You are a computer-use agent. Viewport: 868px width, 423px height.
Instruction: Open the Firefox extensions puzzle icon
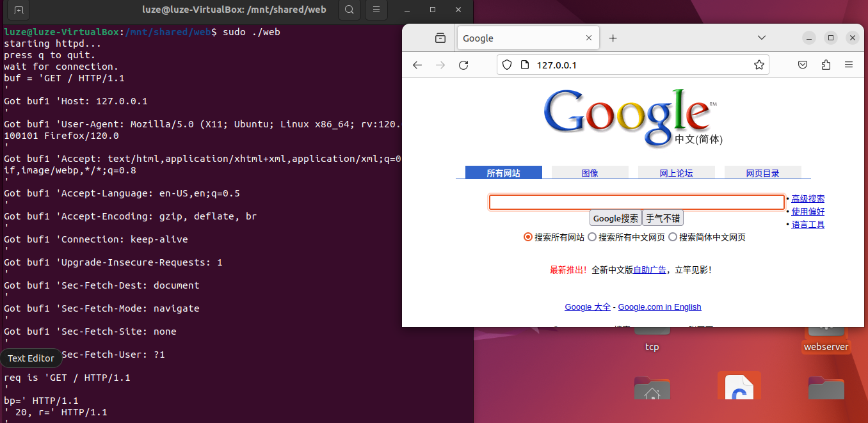pos(826,65)
